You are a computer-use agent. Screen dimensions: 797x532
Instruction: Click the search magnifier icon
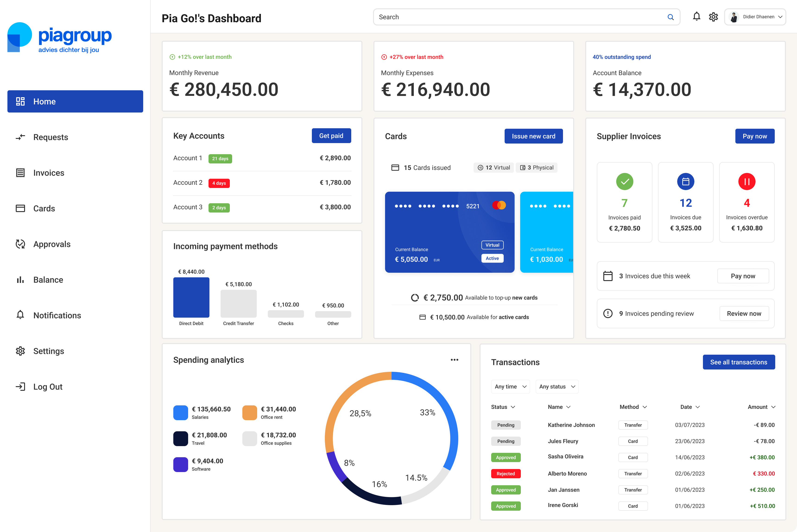[x=670, y=17]
